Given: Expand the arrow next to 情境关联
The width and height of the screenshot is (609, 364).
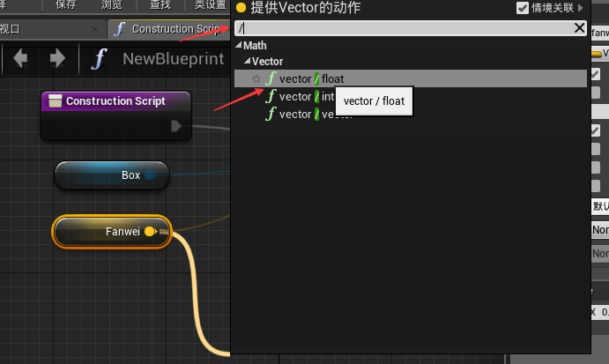Looking at the screenshot, I should pos(580,8).
